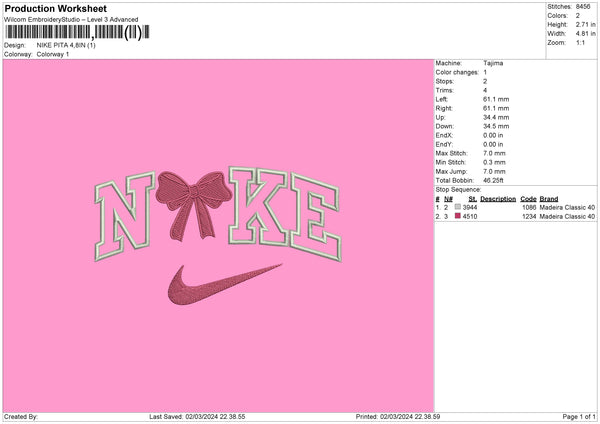Click the 'Max Jump:' label

452,171
